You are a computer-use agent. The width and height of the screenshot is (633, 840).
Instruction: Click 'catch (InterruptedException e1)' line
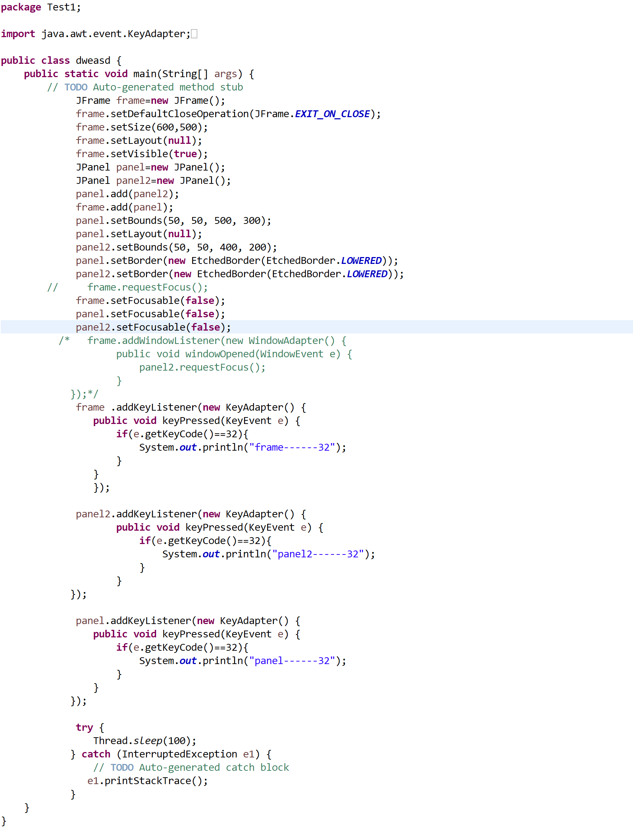coord(177,754)
